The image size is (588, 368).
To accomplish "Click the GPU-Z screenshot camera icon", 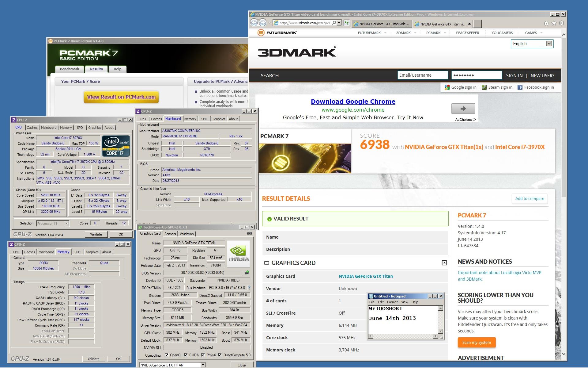I will tap(250, 233).
